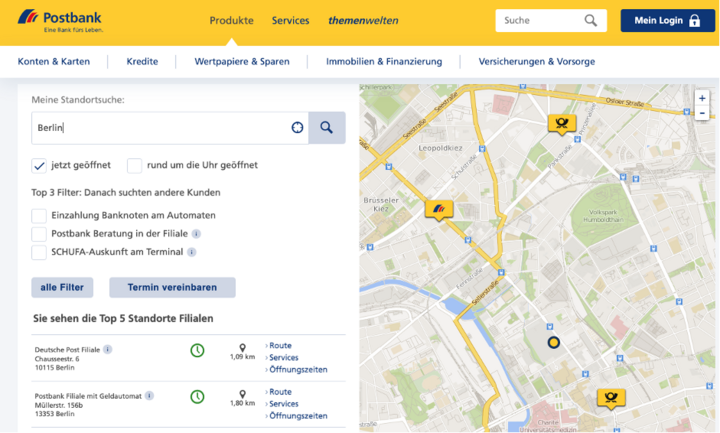
Task: Open info icon beside Deutsche Post Filiale
Action: coord(107,349)
